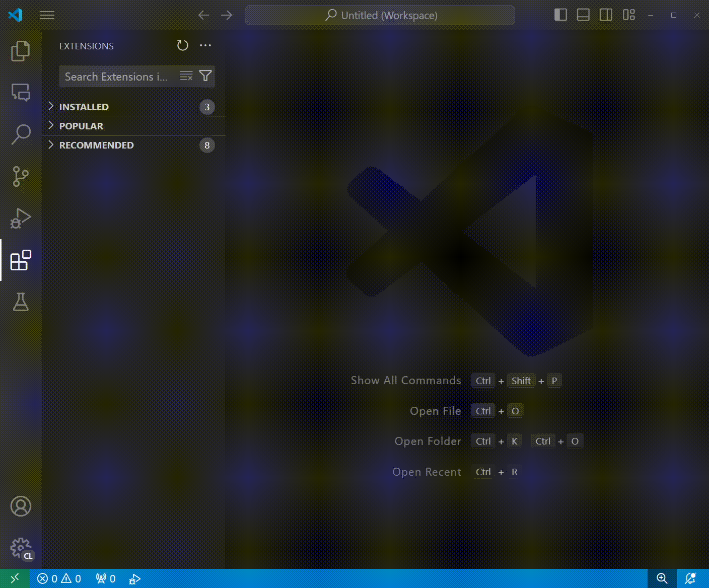Open the Manage gear menu

tap(21, 548)
